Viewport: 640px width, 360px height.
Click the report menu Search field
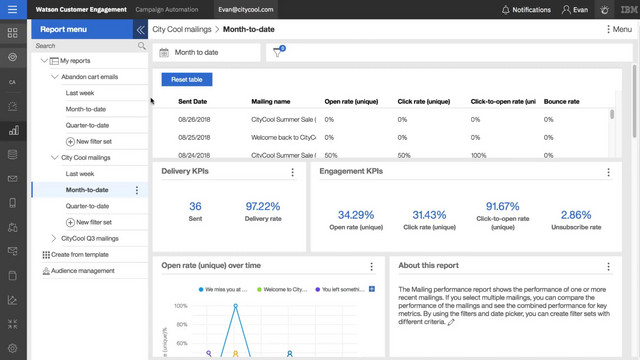tap(85, 46)
